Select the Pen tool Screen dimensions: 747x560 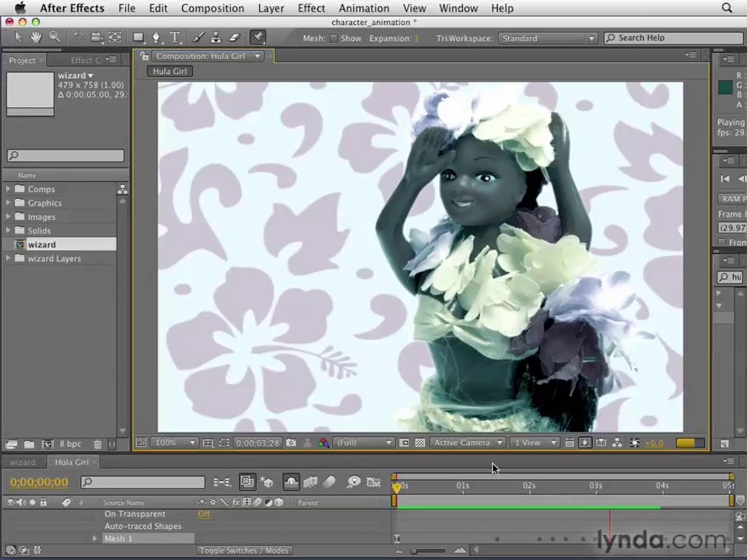pyautogui.click(x=156, y=37)
